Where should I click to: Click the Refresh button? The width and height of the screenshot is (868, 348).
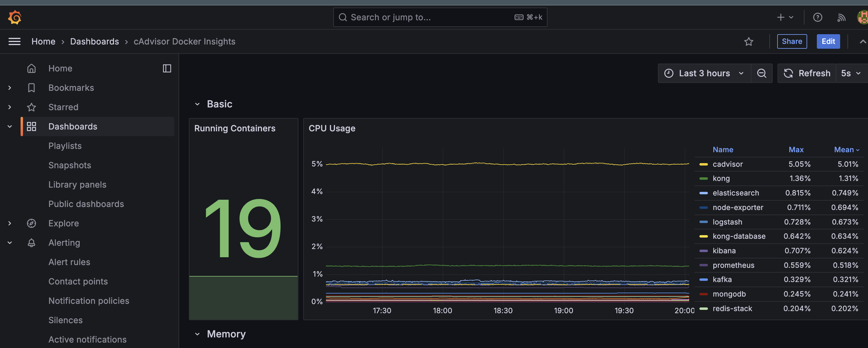click(x=807, y=73)
